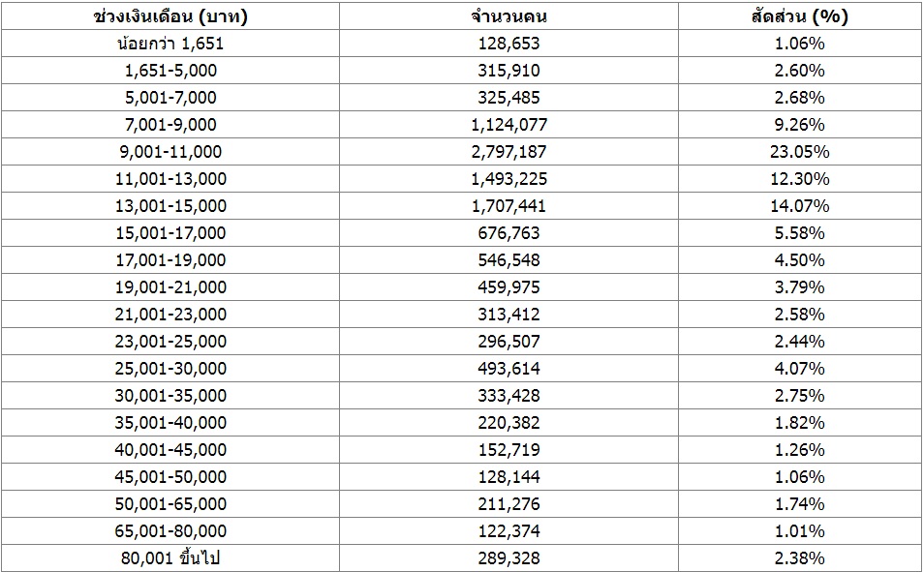Click the 23.05% percentage cell
The width and height of the screenshot is (924, 572).
coord(800,152)
